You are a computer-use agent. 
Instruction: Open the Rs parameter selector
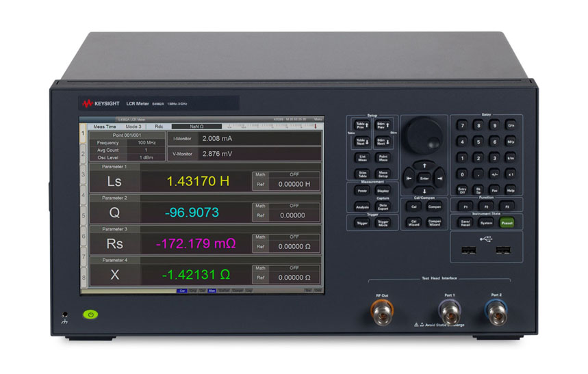pyautogui.click(x=114, y=243)
